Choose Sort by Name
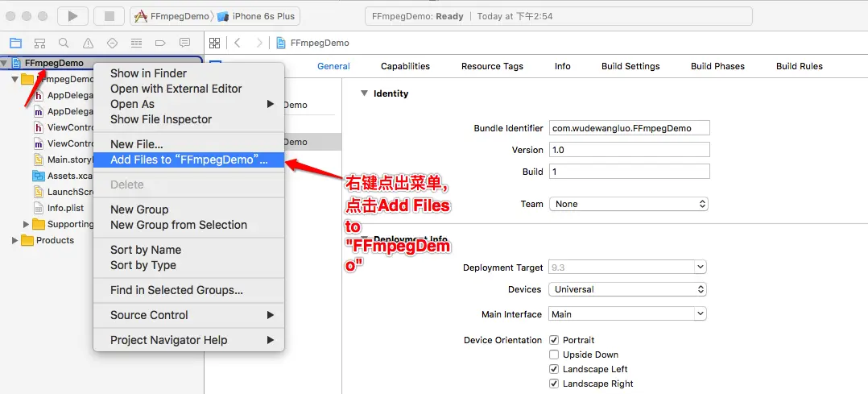This screenshot has height=394, width=868. coord(188,250)
